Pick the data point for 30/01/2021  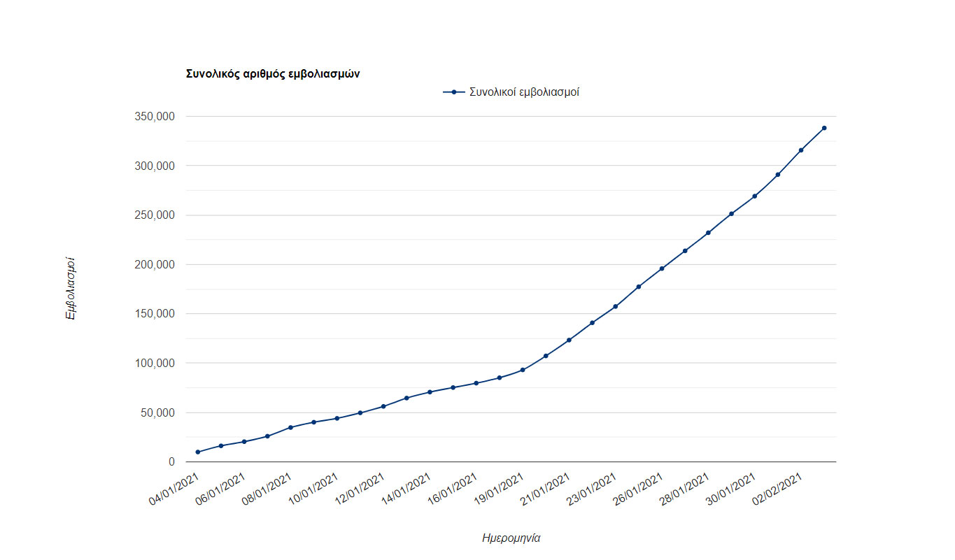point(754,196)
